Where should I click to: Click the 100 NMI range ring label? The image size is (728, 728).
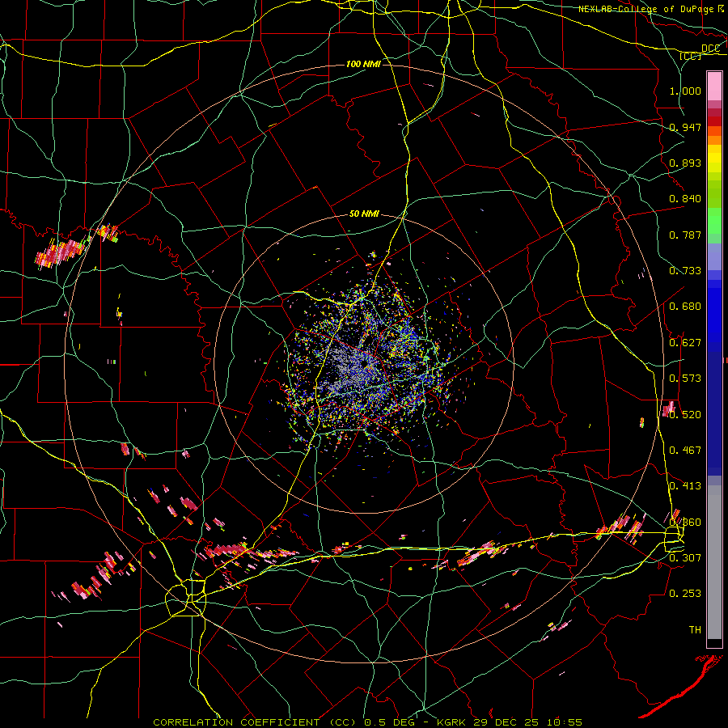(363, 64)
